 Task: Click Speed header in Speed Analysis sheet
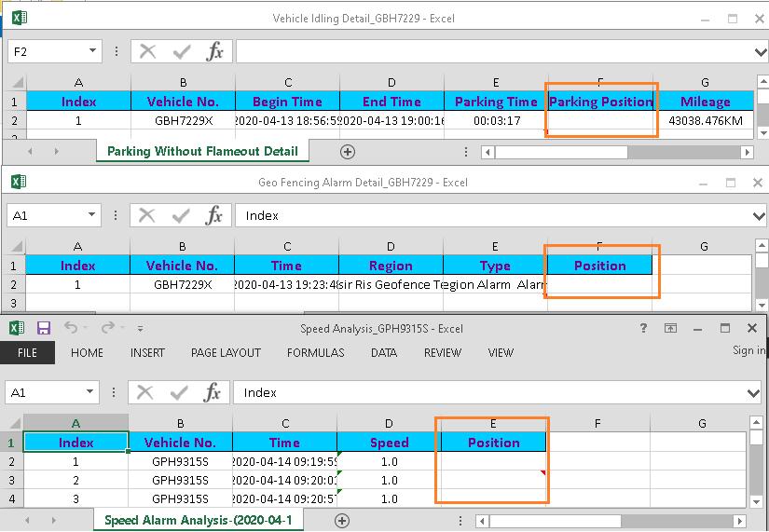pyautogui.click(x=389, y=443)
